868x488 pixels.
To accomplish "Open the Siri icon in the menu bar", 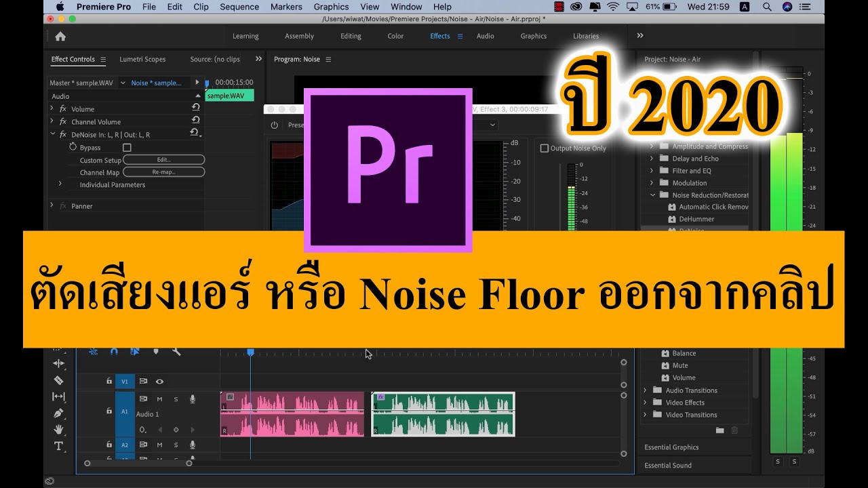I will (787, 7).
